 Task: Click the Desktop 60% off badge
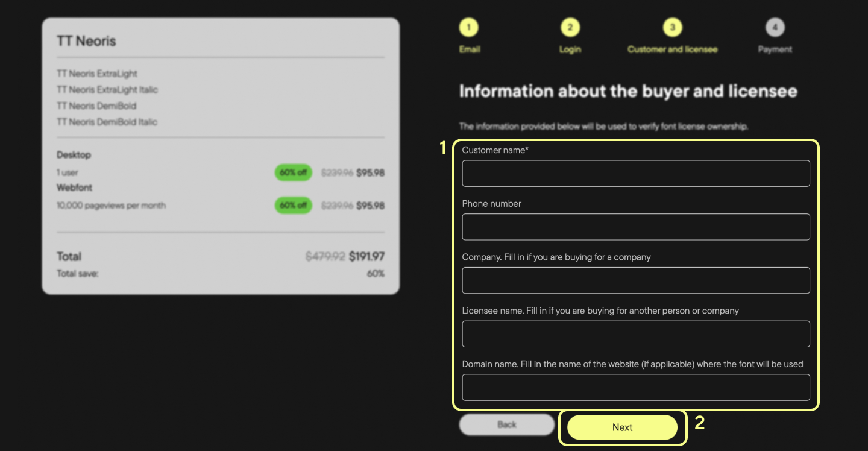coord(294,172)
